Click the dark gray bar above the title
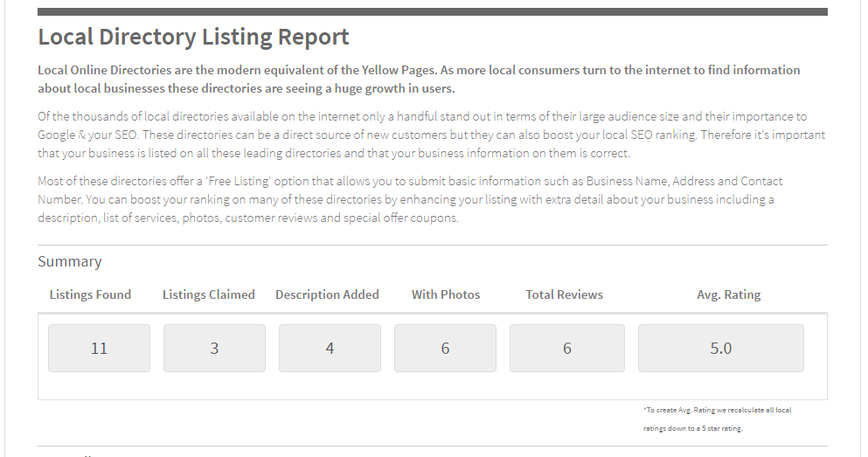This screenshot has width=868, height=457. coord(433,11)
